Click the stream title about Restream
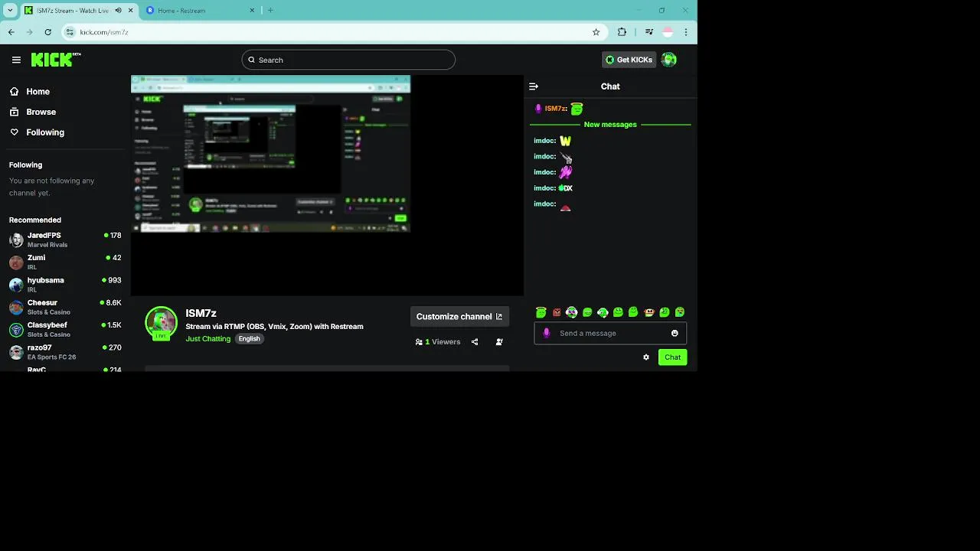 click(x=274, y=327)
